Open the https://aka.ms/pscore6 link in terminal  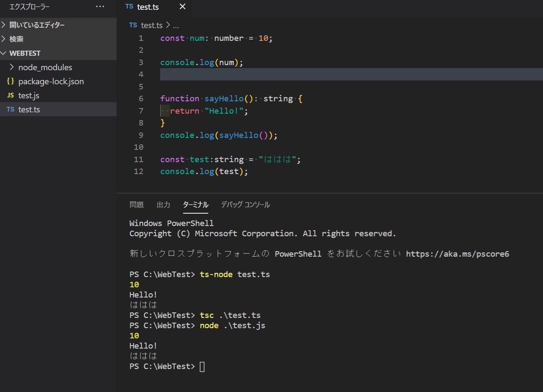457,254
